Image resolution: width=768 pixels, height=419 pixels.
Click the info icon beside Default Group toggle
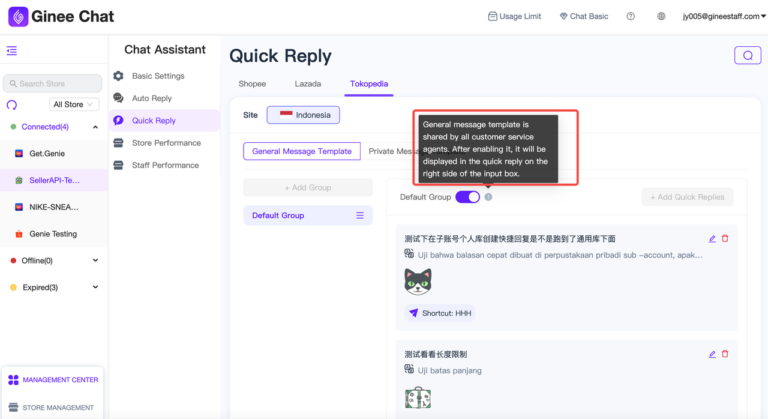click(488, 197)
